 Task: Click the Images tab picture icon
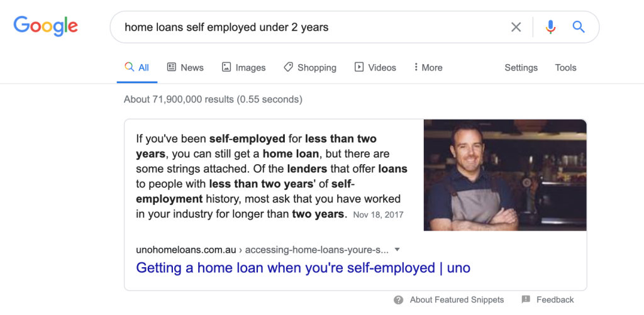point(226,67)
